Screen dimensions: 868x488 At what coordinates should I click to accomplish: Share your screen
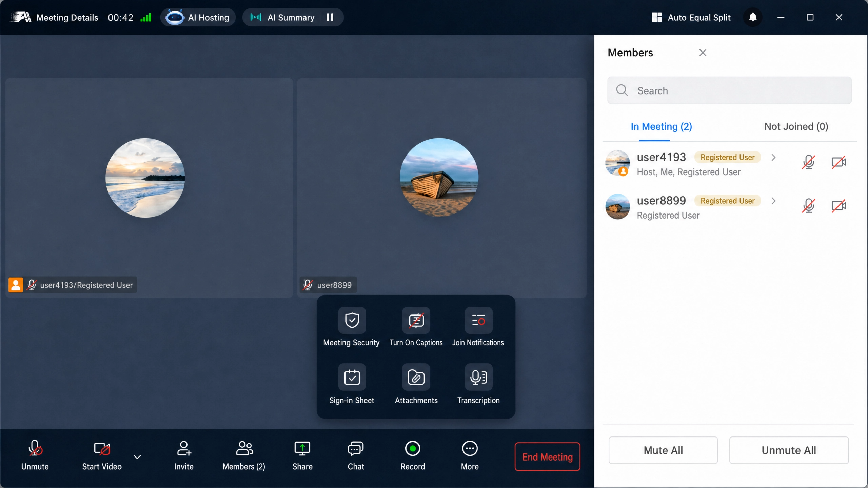point(302,455)
